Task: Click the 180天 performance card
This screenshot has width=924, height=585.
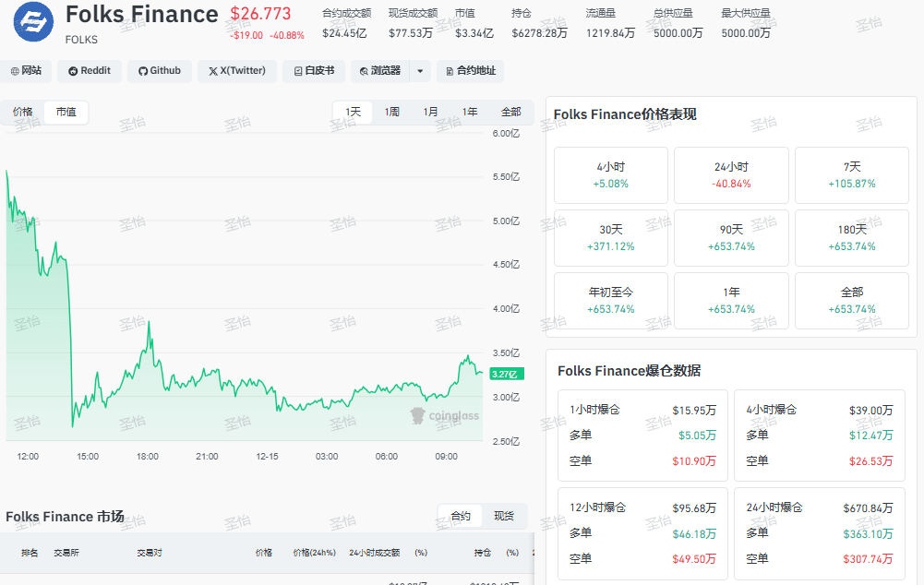Action: [x=852, y=238]
